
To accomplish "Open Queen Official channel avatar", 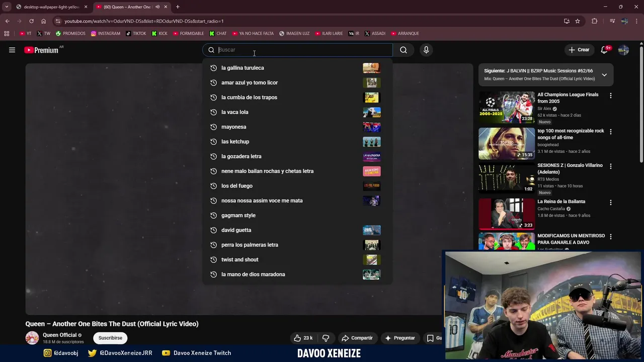I will [x=32, y=338].
